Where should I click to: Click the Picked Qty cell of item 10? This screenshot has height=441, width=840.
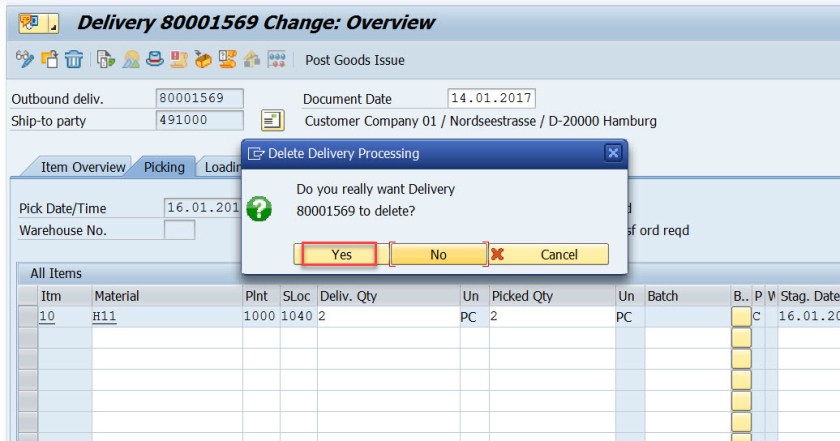click(552, 316)
